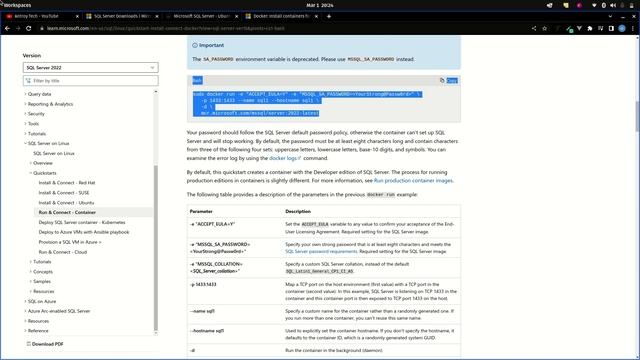Open the SQL Server 2022 version dropdown

[x=91, y=68]
